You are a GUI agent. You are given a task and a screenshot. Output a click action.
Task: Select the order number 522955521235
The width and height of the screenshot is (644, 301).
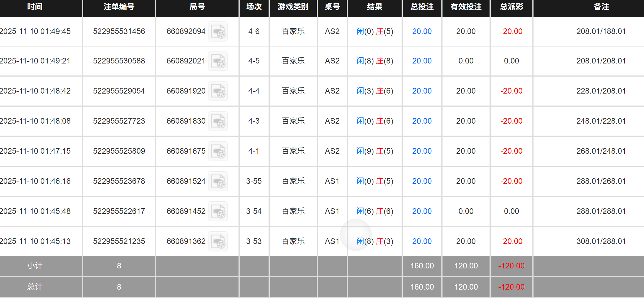click(x=119, y=241)
